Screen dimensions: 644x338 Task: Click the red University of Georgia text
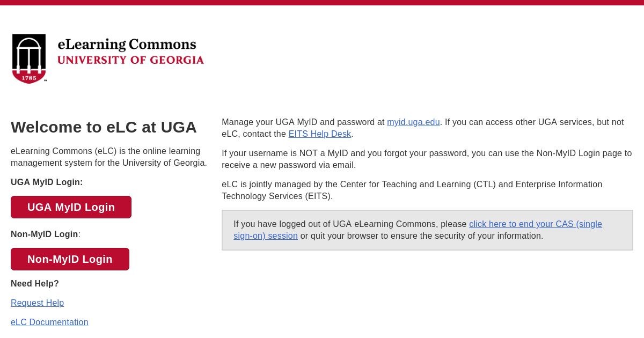pos(130,60)
